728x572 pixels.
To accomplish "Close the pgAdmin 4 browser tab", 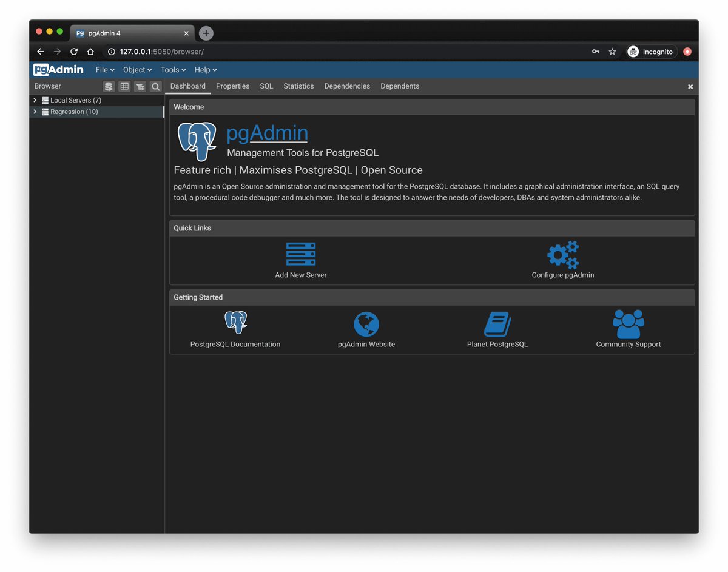I will pyautogui.click(x=186, y=33).
